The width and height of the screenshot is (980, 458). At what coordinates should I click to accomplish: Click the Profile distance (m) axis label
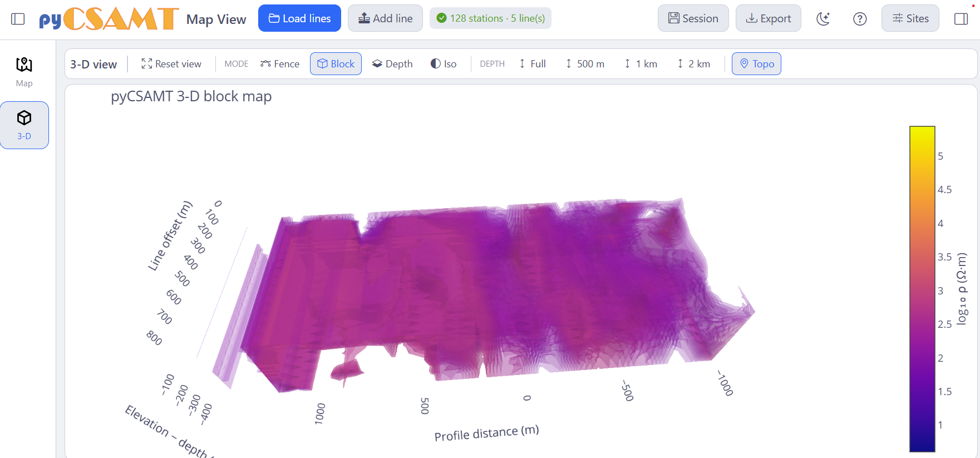click(x=487, y=433)
